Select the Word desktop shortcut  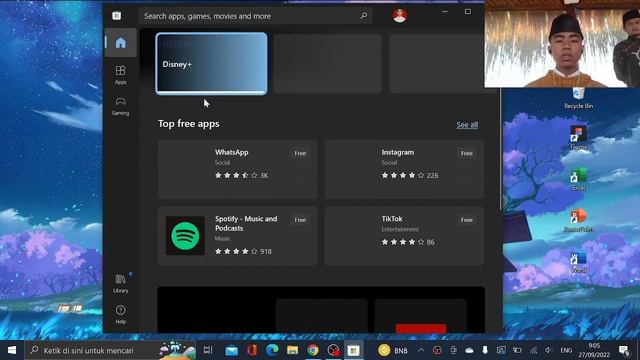coord(578,262)
